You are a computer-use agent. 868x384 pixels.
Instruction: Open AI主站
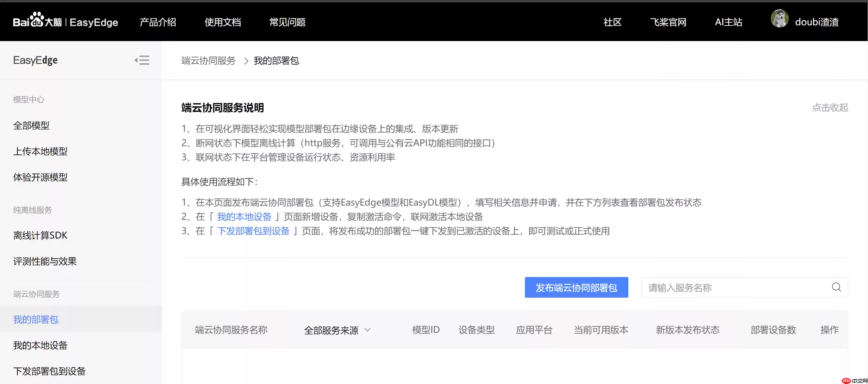click(x=729, y=22)
